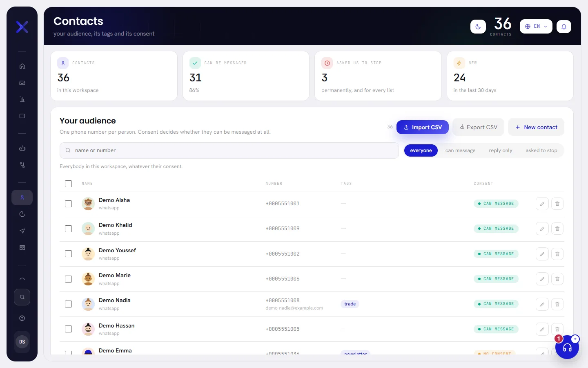Select Demo Youssef's row checkbox
Image resolution: width=588 pixels, height=368 pixels.
coord(68,254)
